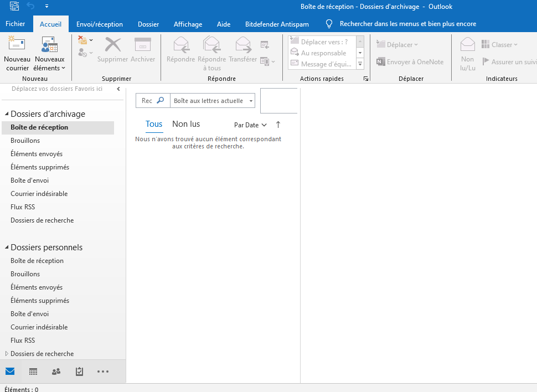Select Éléments envoyés in Dossiers d'archivage
The width and height of the screenshot is (537, 392).
click(37, 154)
